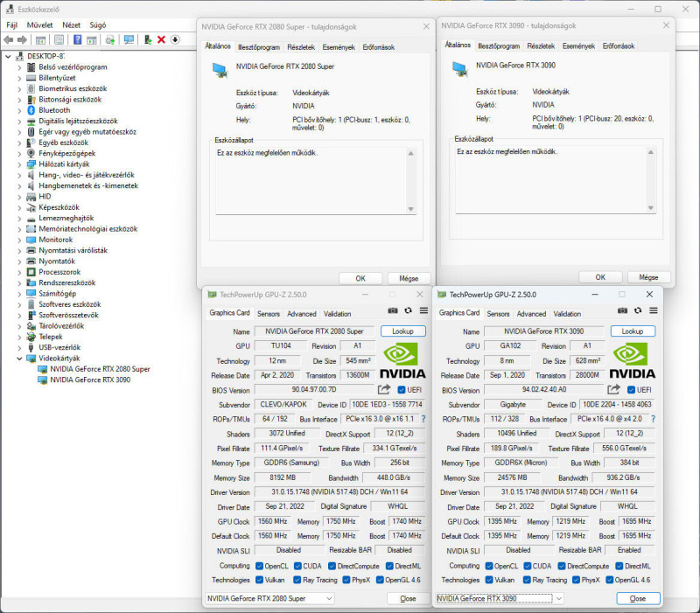Viewport: 700px width, 613px height.
Task: Open the Nézet menu
Action: (72, 25)
